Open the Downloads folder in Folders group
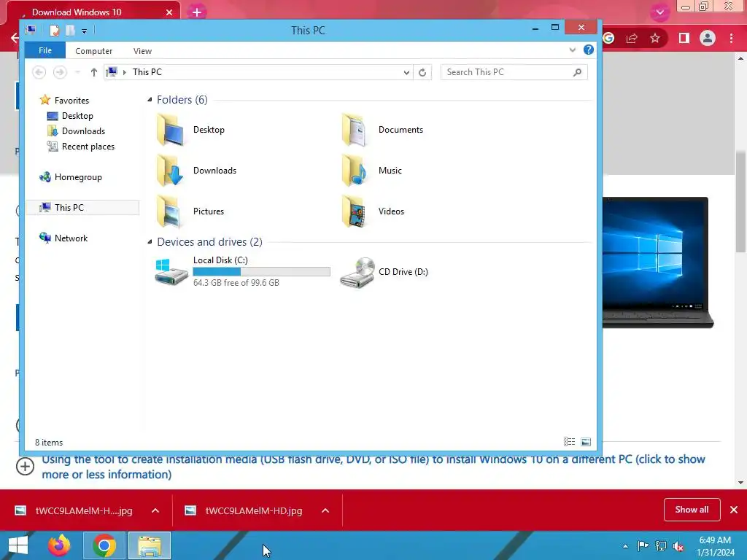 pyautogui.click(x=196, y=171)
